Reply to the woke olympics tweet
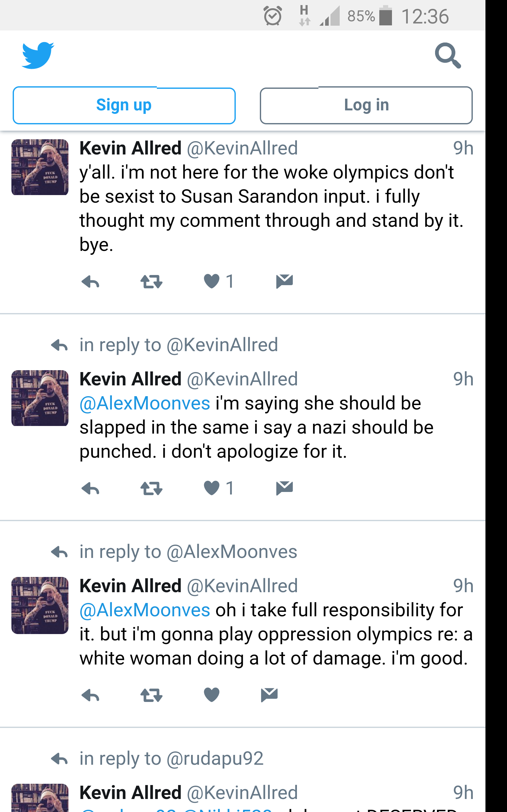507x812 pixels. pyautogui.click(x=91, y=282)
